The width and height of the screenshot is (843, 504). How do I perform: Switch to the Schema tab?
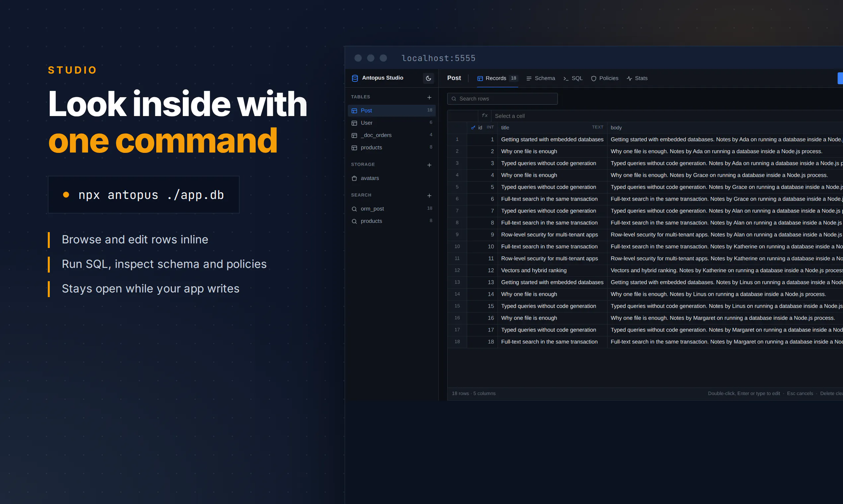point(540,78)
